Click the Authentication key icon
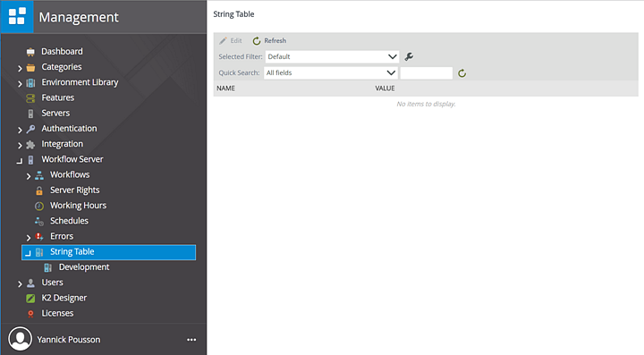Screen dimensions: 644x355 tap(30, 130)
